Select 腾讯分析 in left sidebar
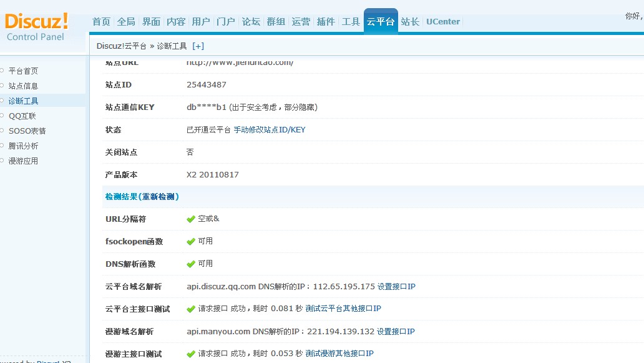This screenshot has height=363, width=644. point(23,146)
